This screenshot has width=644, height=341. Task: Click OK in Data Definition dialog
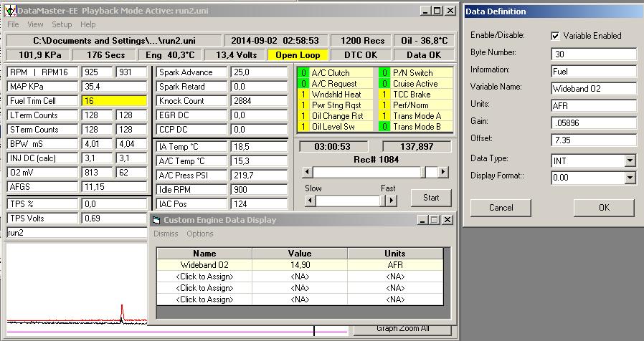coord(604,208)
